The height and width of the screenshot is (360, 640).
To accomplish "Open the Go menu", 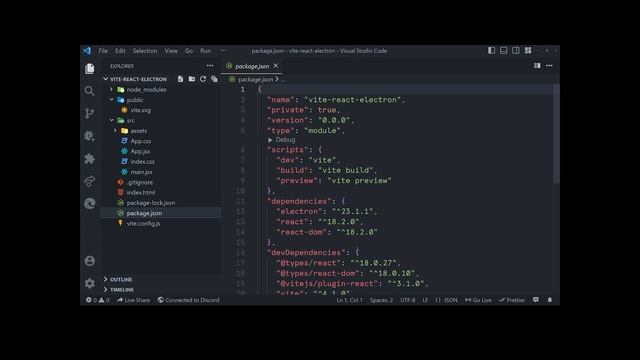I will coord(189,51).
